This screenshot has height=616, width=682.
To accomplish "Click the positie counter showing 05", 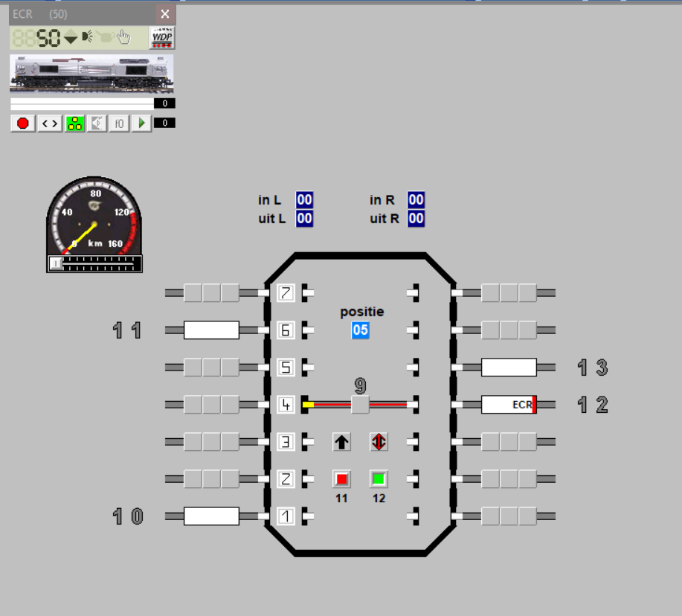I will click(x=360, y=330).
